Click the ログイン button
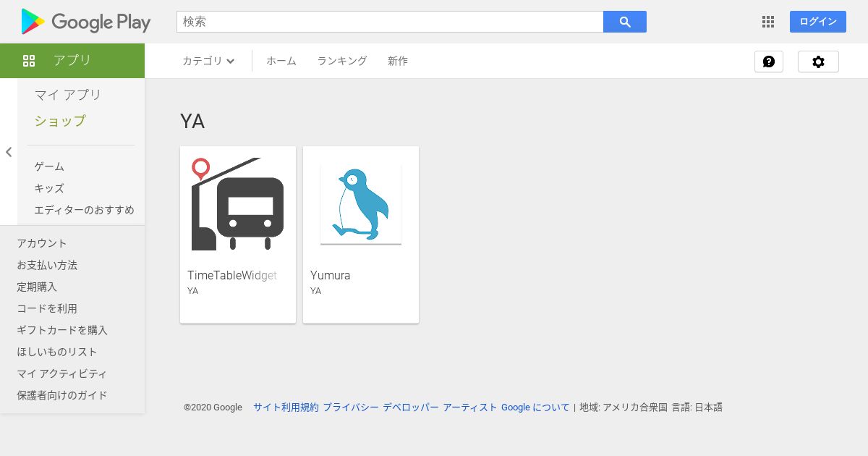Viewport: 868px width, 456px height. pos(818,22)
